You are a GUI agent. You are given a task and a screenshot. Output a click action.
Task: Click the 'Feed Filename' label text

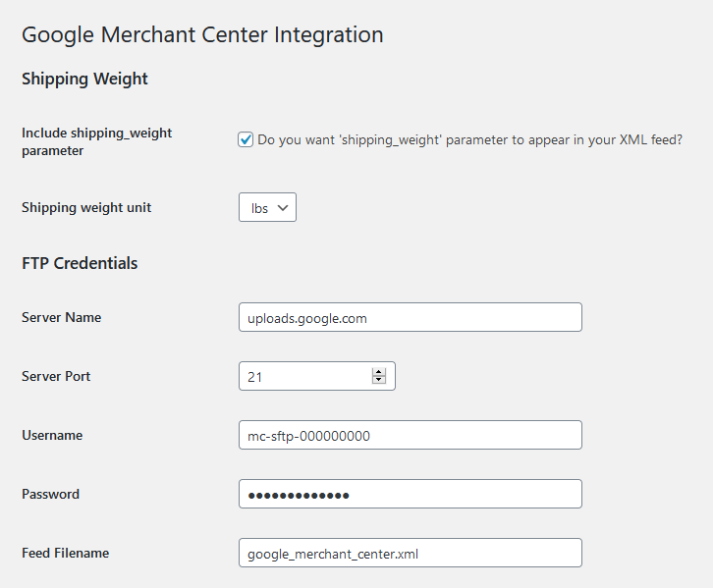click(x=65, y=553)
